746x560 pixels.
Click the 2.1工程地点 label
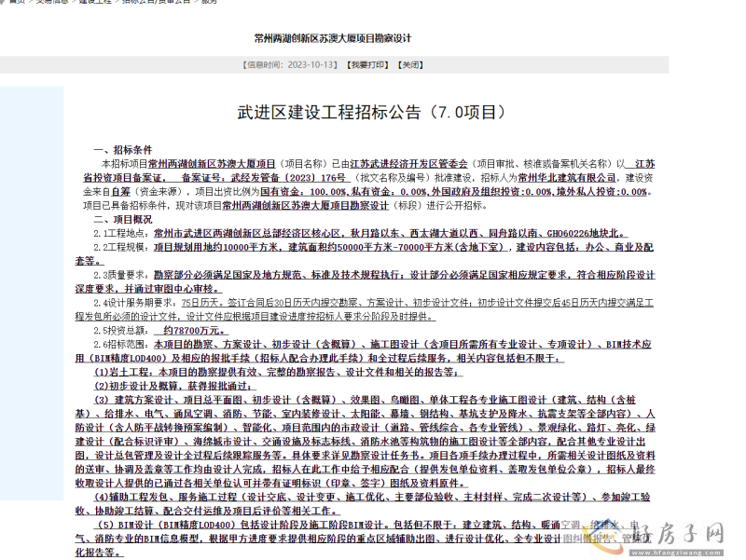point(121,234)
